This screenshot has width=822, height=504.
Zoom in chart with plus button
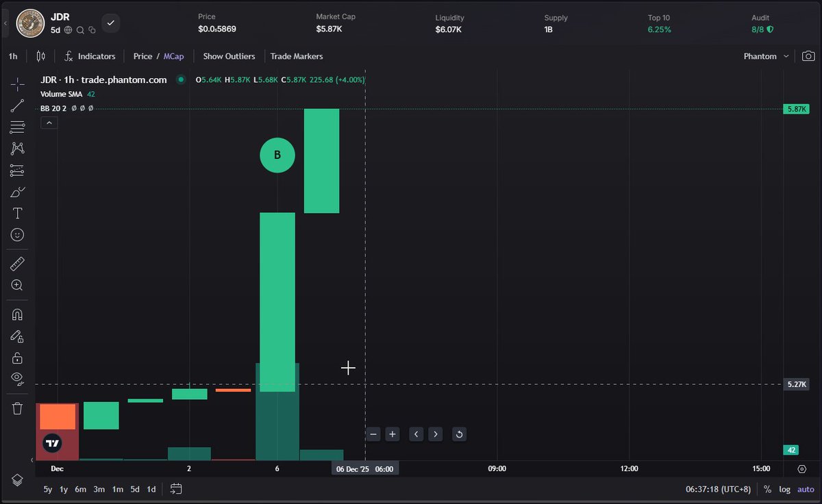pos(393,433)
